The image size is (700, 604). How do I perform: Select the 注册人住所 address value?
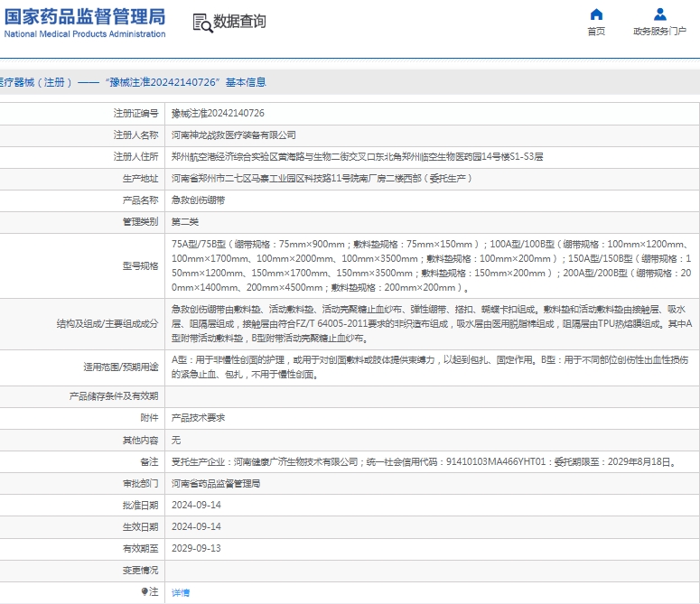357,156
